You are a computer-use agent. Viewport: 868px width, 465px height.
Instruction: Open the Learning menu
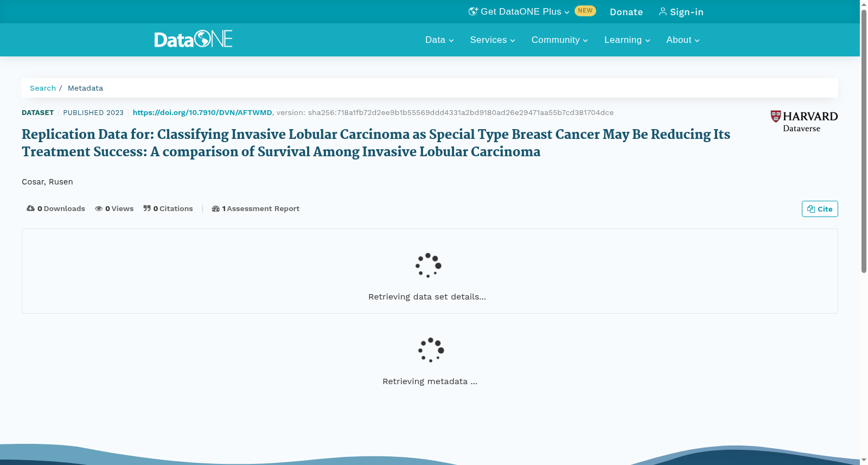(627, 40)
